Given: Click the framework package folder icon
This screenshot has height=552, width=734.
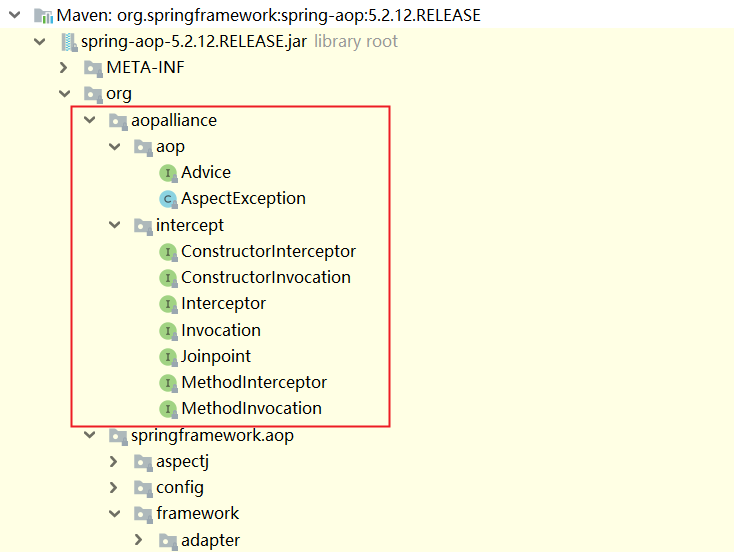Looking at the screenshot, I should pyautogui.click(x=143, y=514).
